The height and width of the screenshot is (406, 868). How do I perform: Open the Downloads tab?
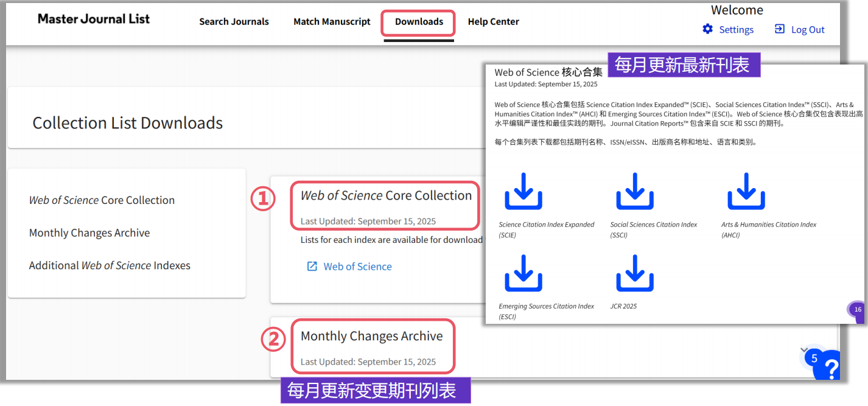pyautogui.click(x=419, y=22)
